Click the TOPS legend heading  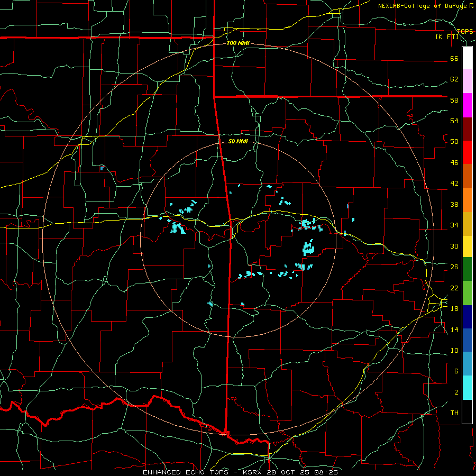(x=465, y=32)
